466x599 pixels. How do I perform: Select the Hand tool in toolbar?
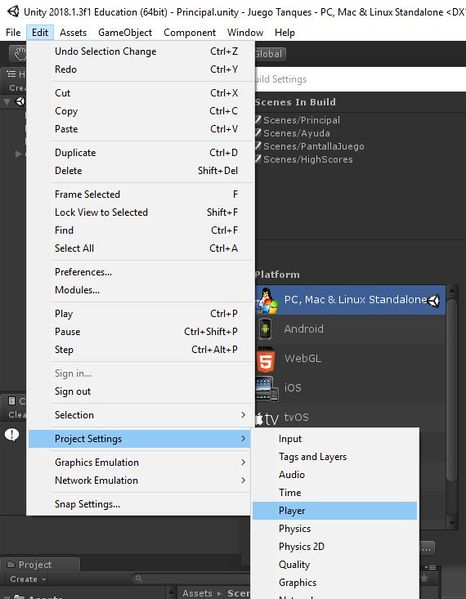tap(19, 54)
